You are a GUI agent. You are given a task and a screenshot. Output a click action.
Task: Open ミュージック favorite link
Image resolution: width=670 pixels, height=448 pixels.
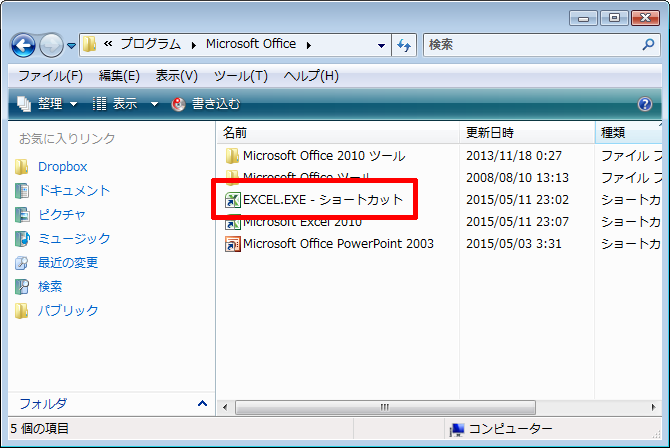[74, 239]
